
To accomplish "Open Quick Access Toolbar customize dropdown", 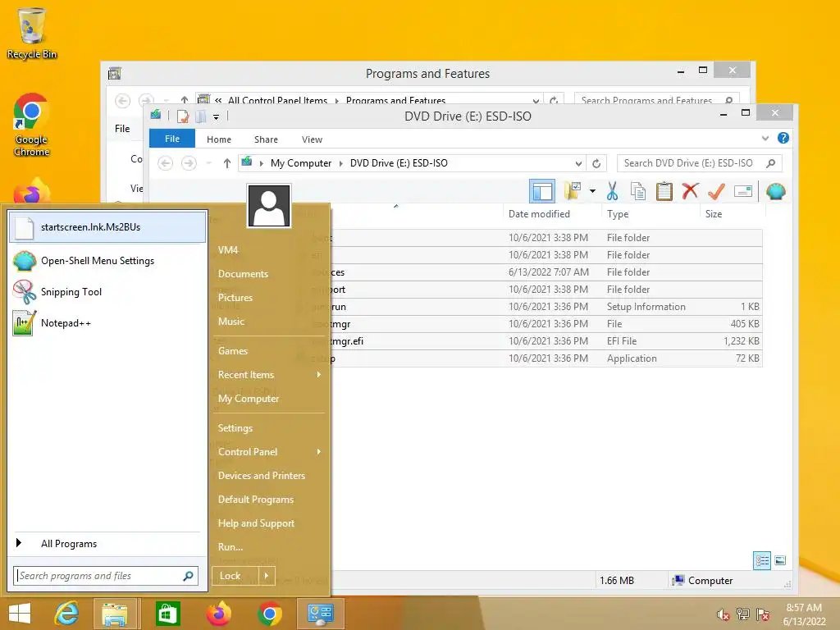I will (216, 116).
